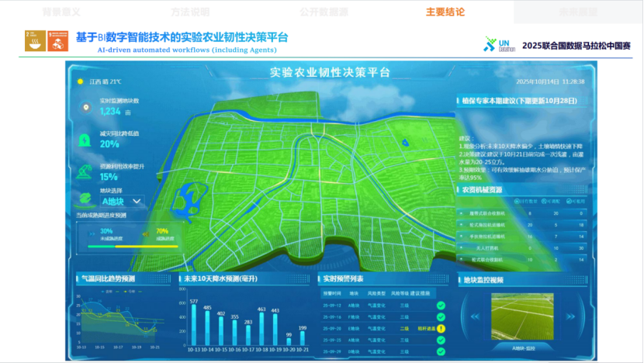Click the green alarm icon beside 减灾同比降低值

[85, 140]
